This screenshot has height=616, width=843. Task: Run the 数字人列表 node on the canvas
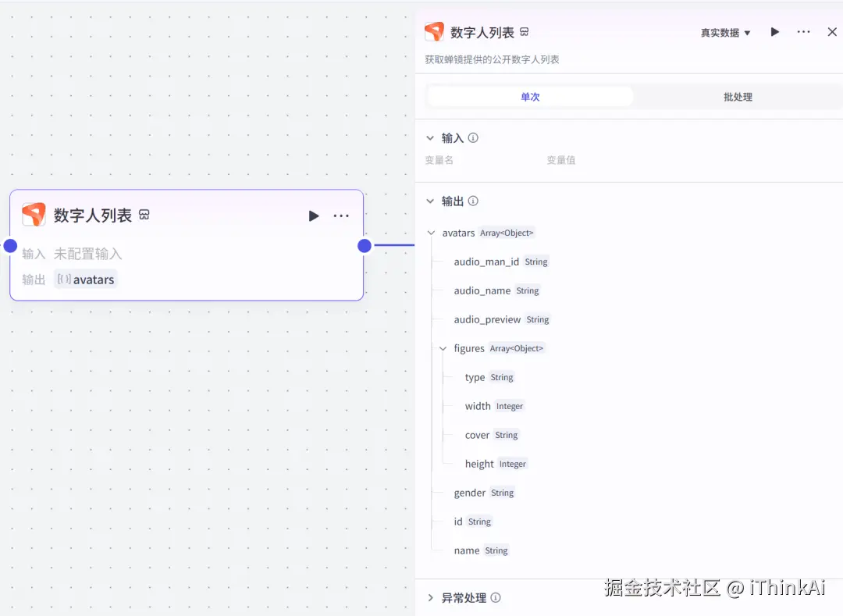(313, 215)
